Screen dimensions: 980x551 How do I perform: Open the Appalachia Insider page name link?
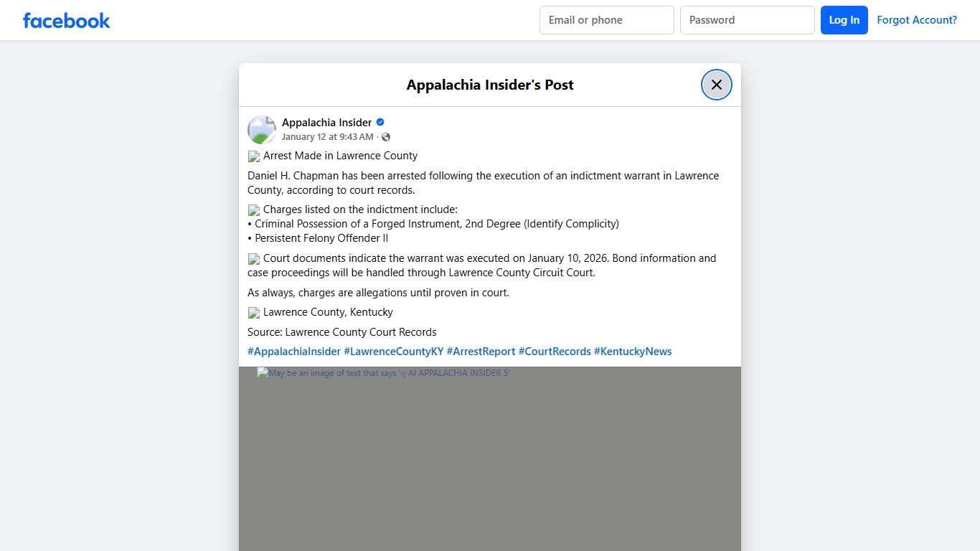click(326, 123)
